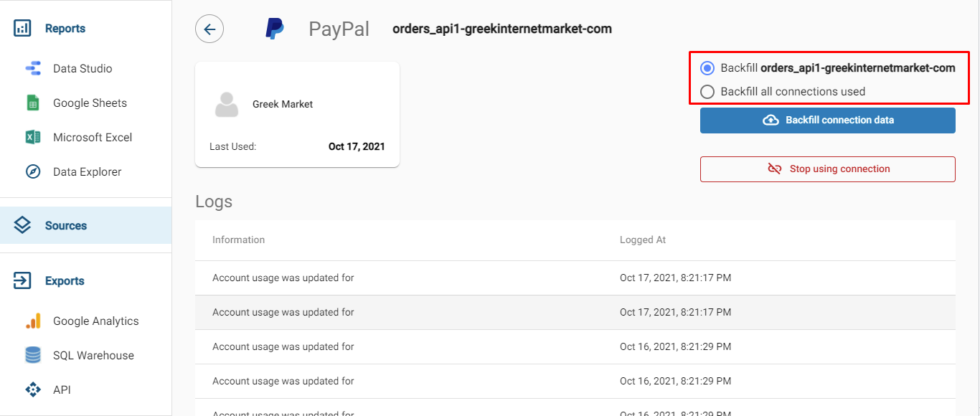Screen dimensions: 980x416
Task: Click the PayPal logo icon
Action: click(274, 29)
